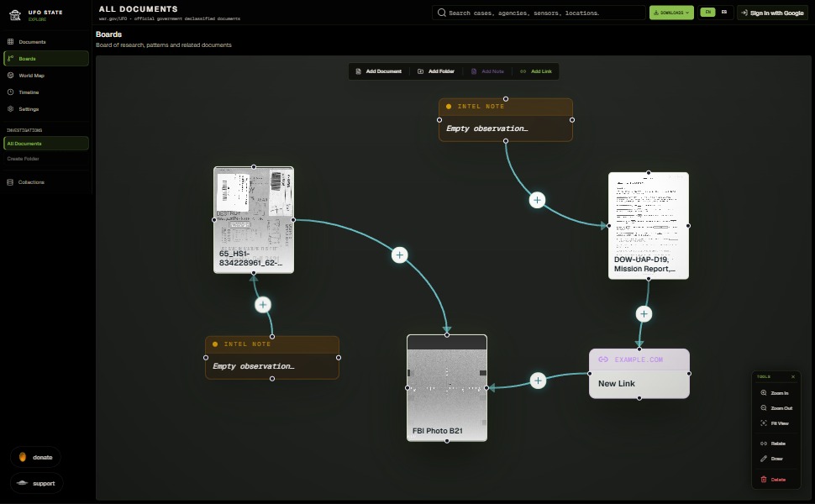This screenshot has height=504, width=815.
Task: Click Add Folder in board toolbar
Action: [436, 71]
